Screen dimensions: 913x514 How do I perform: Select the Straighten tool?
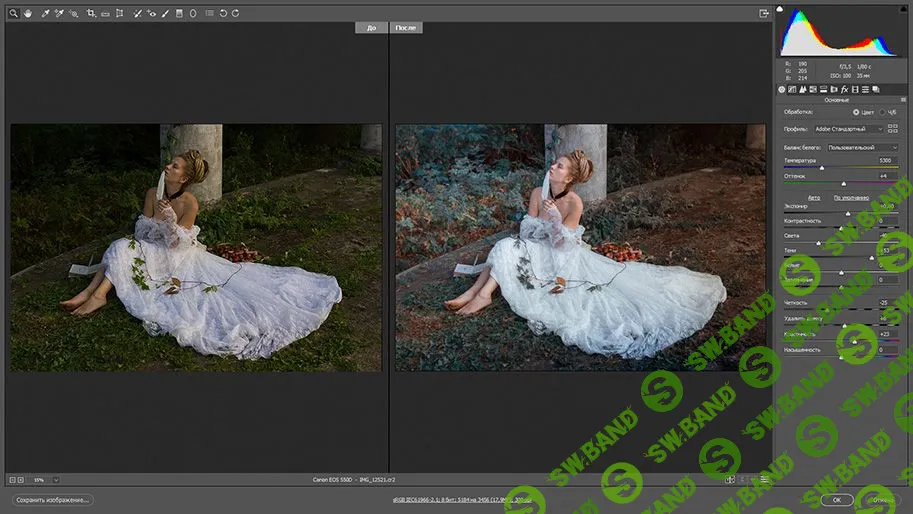click(105, 13)
